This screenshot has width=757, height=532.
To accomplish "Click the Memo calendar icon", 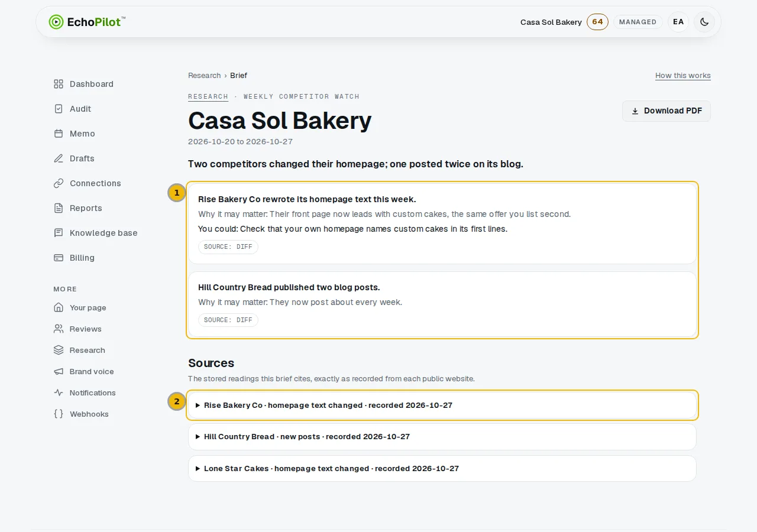I will click(x=59, y=134).
